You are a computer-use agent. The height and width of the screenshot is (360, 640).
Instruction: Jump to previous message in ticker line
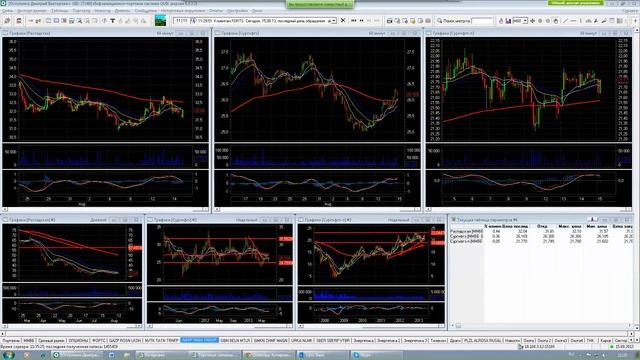coord(361,20)
